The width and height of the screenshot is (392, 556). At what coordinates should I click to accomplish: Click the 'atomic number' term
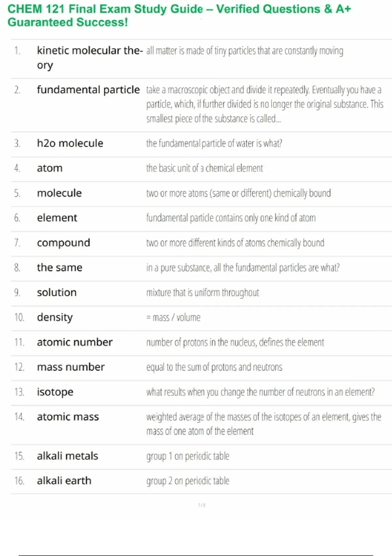(74, 342)
